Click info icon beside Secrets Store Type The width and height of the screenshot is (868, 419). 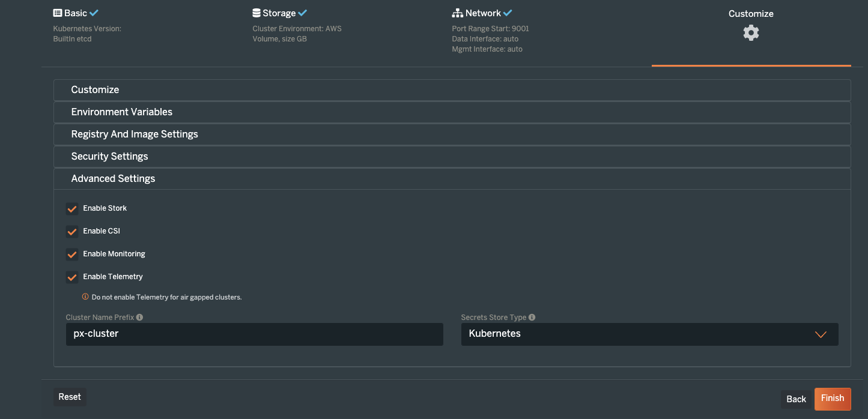click(532, 318)
